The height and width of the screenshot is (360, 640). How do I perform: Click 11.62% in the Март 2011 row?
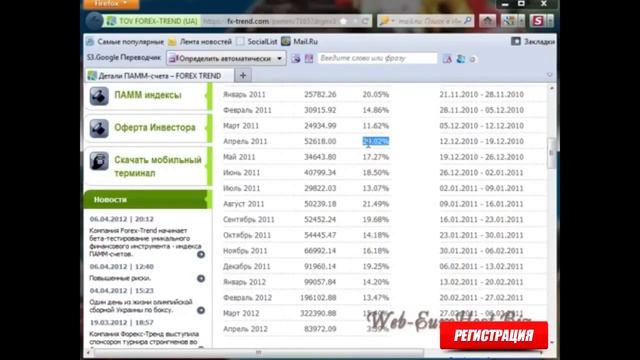pyautogui.click(x=376, y=126)
